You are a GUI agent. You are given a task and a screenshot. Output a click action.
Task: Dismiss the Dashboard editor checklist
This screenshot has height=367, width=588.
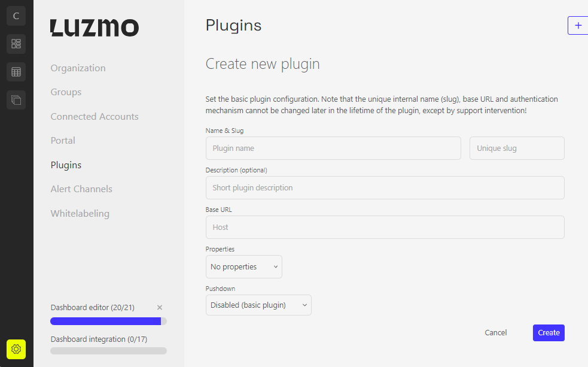coord(159,307)
